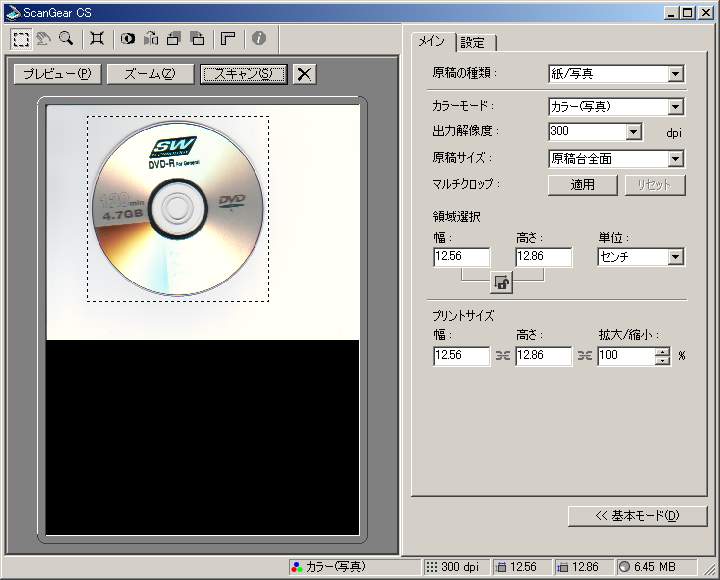Click the ズーム(Z) zoom button
This screenshot has height=580, width=720.
(150, 74)
